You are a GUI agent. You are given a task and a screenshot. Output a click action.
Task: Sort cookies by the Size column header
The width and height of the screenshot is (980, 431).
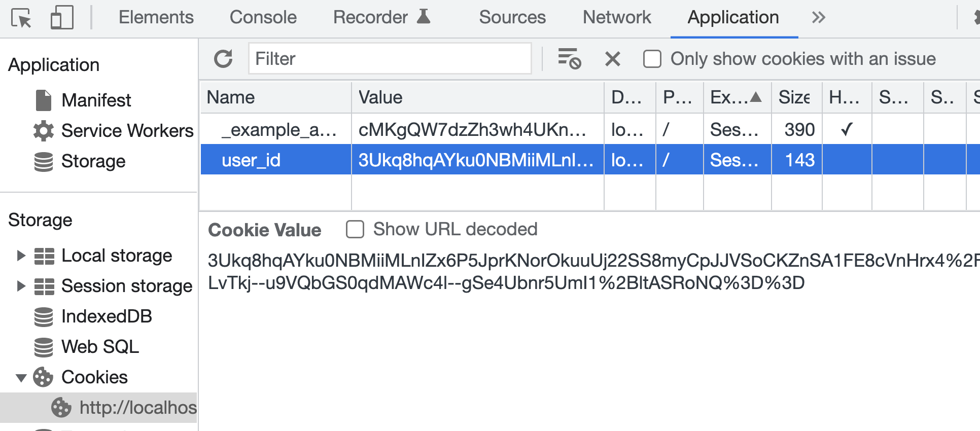pos(795,97)
